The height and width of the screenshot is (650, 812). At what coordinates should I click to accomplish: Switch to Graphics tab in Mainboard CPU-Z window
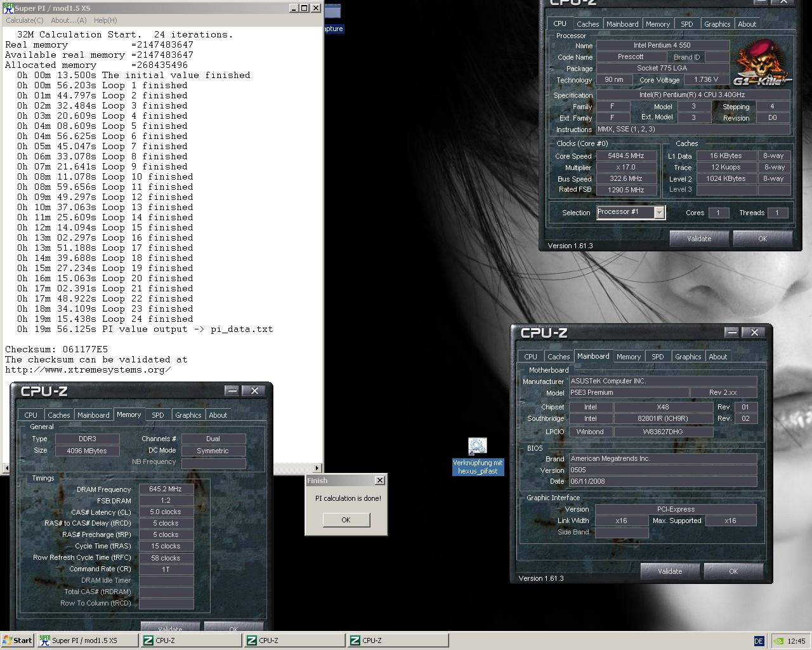(x=688, y=357)
